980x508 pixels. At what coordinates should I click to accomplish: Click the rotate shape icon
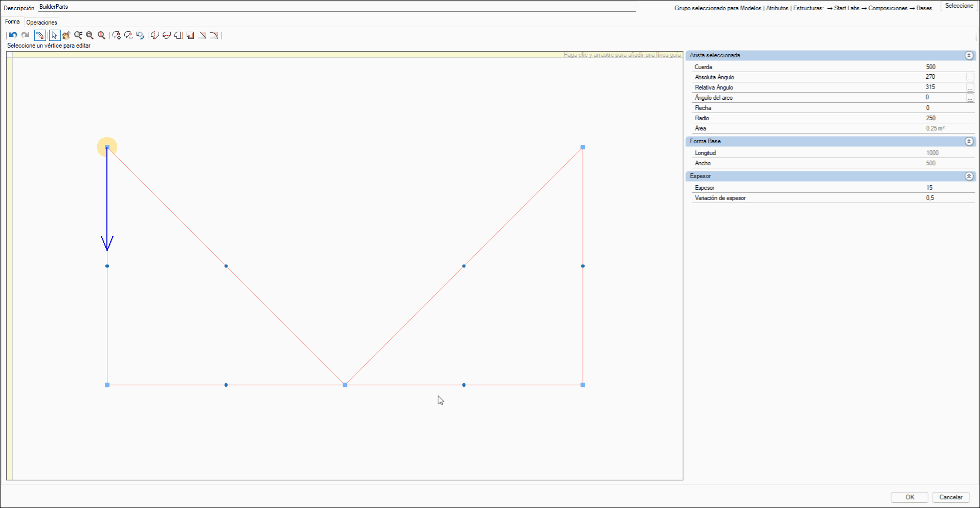[x=140, y=35]
